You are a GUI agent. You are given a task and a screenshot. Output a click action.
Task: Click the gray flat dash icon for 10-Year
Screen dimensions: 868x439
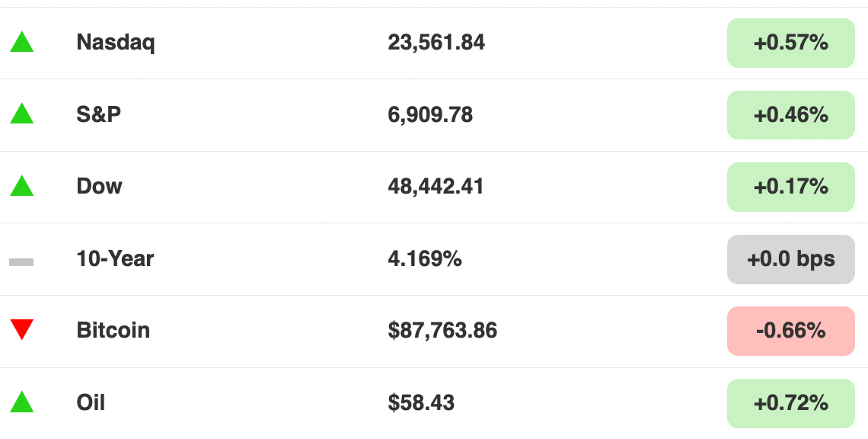pos(21,262)
